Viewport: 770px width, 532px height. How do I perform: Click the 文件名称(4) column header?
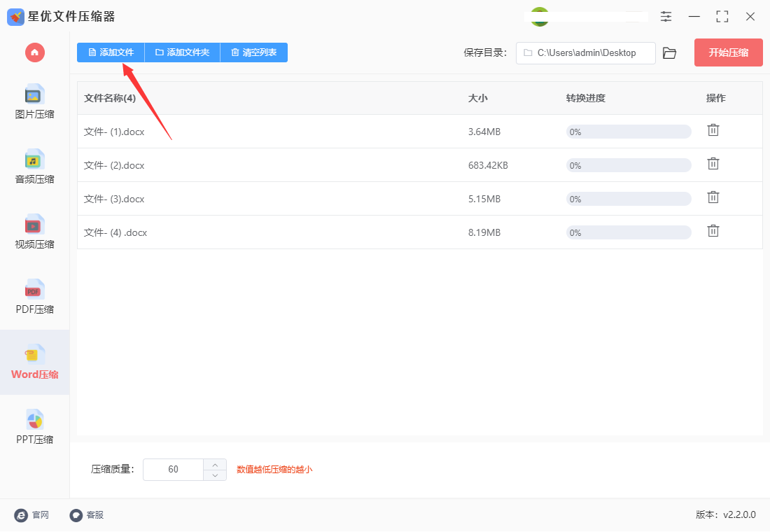[109, 98]
